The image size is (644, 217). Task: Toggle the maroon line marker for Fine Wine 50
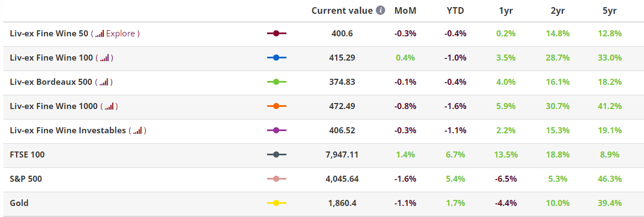tap(276, 34)
